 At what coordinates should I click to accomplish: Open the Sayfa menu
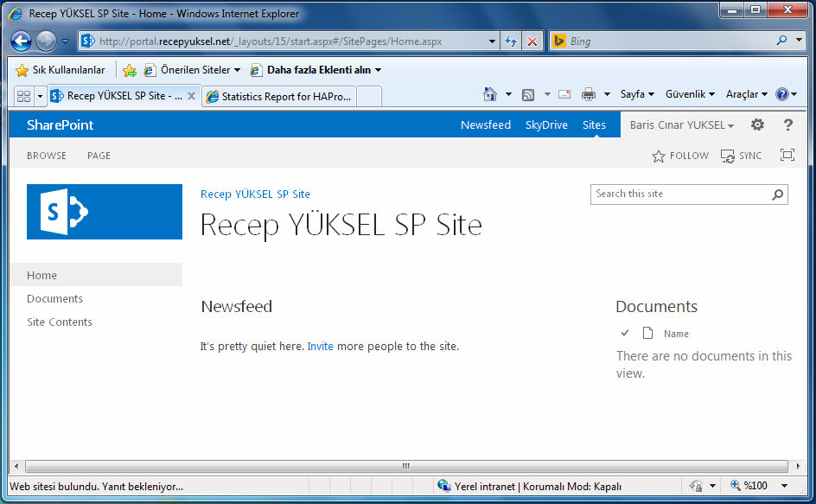(x=637, y=94)
